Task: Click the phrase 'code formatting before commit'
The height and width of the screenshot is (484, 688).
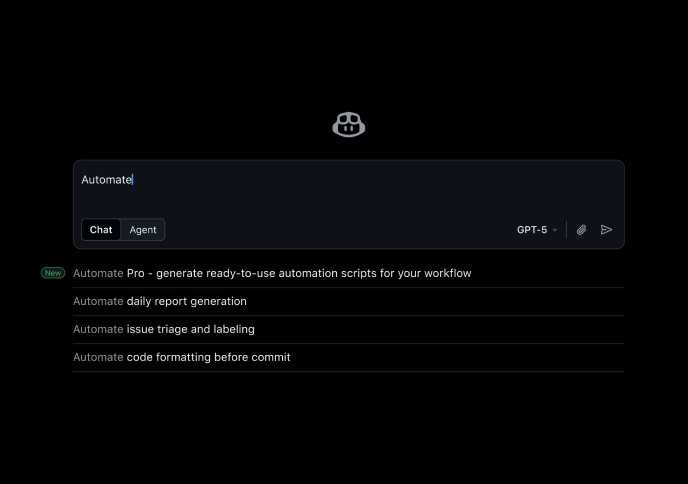Action: (x=209, y=357)
